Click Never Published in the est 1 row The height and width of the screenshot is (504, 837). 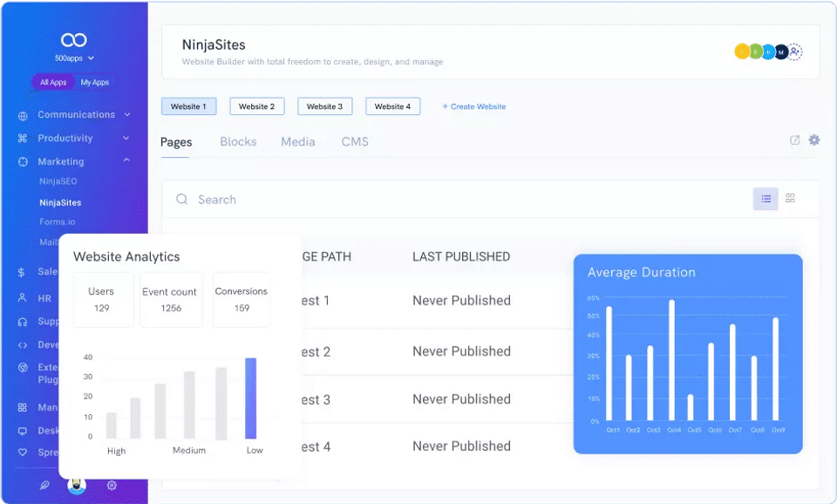point(462,301)
